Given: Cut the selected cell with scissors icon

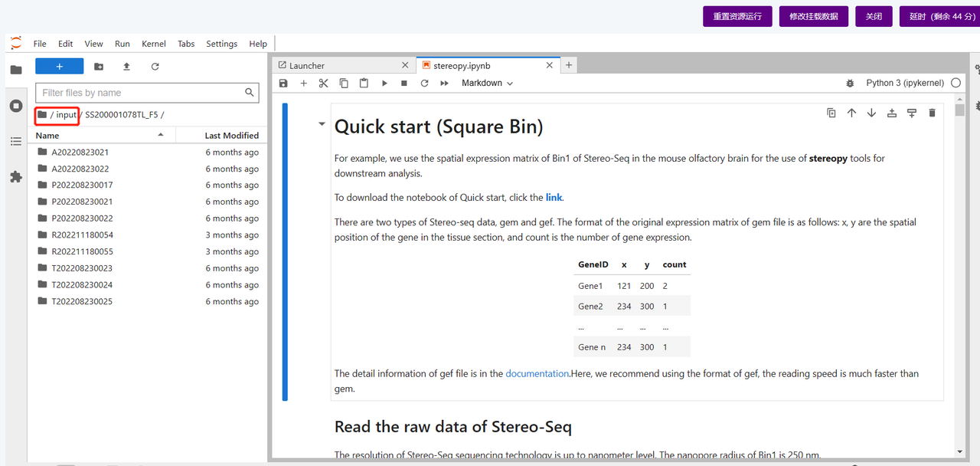Looking at the screenshot, I should [323, 83].
